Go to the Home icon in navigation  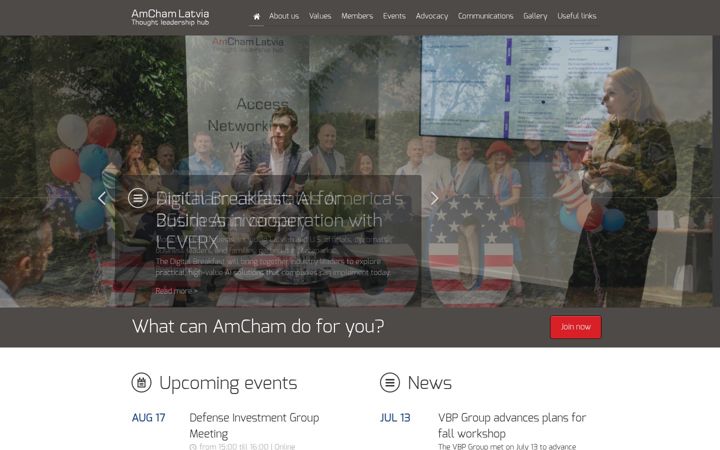(x=256, y=17)
